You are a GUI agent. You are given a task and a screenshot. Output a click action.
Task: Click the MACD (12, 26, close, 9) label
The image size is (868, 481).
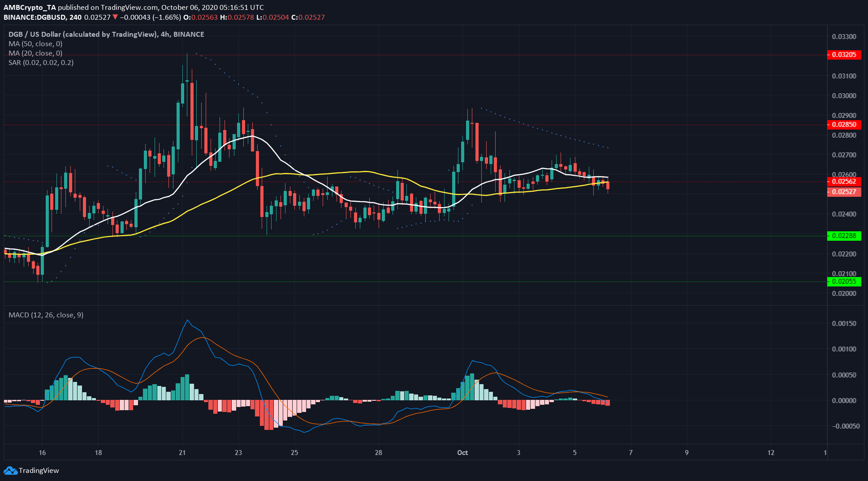pyautogui.click(x=46, y=315)
